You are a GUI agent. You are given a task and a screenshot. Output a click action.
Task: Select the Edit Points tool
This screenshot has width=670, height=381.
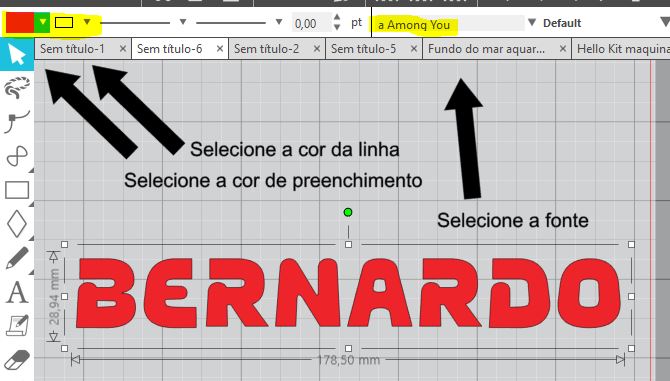click(17, 87)
